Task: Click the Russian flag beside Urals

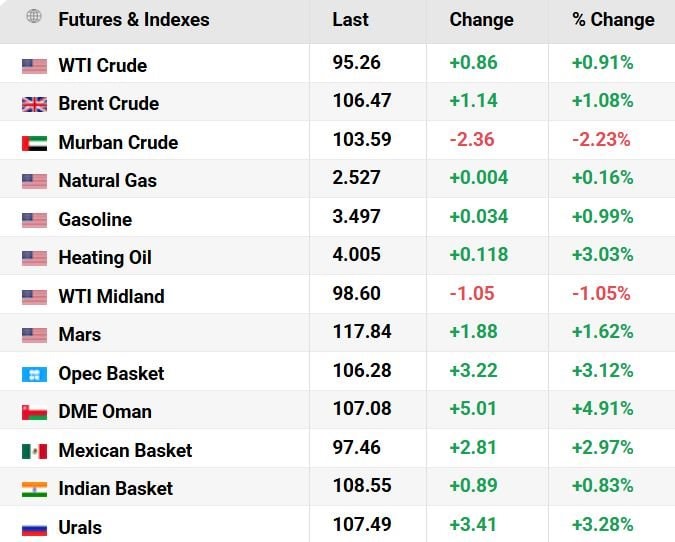Action: click(x=34, y=527)
